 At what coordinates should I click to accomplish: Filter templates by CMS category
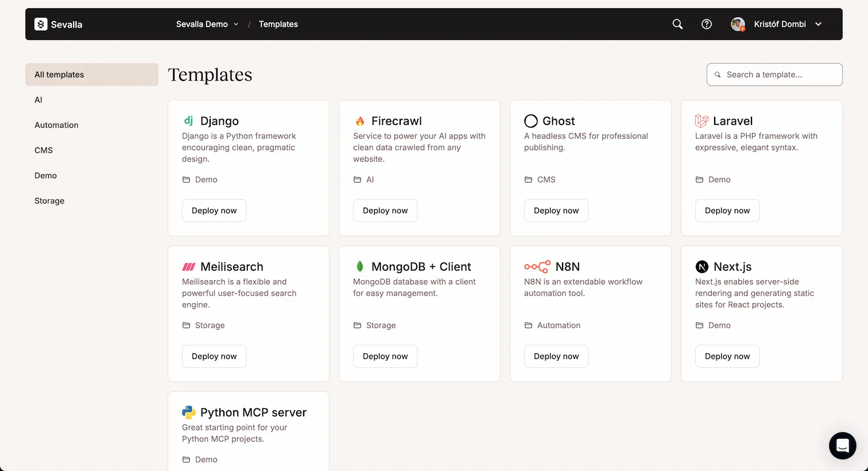point(92,150)
